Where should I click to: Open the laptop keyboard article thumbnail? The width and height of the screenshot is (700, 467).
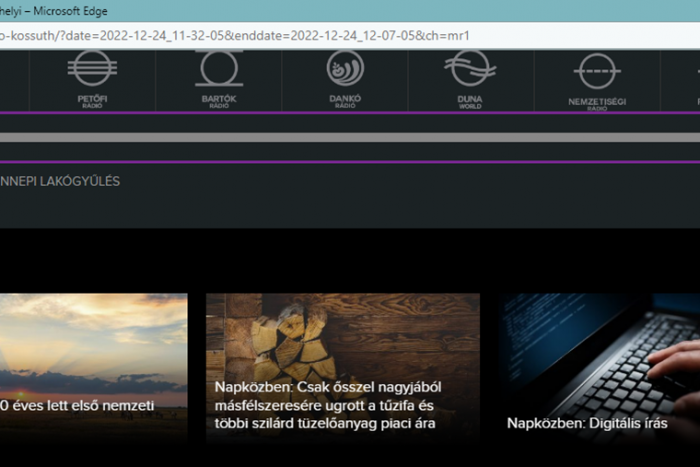pyautogui.click(x=599, y=367)
